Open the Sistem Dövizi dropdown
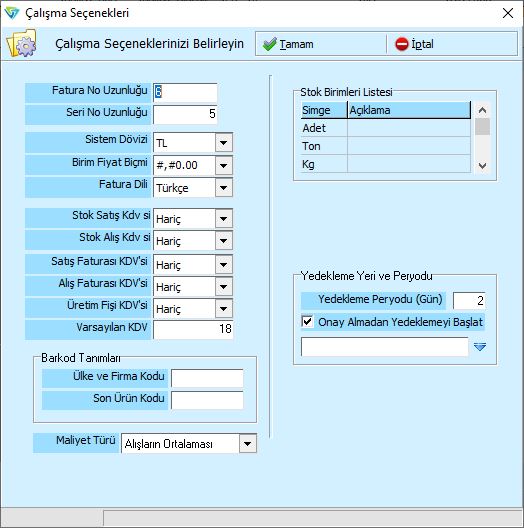The width and height of the screenshot is (524, 528). click(x=224, y=143)
